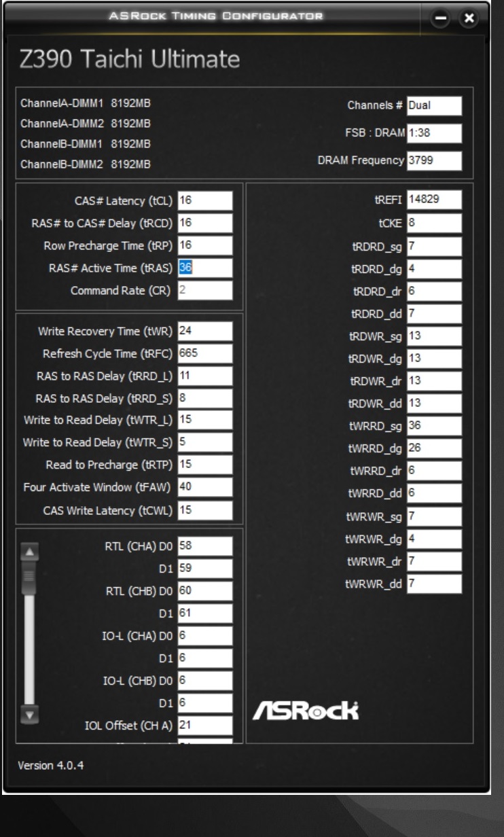Viewport: 504px width, 837px height.
Task: Click the Command Rate (CR) field
Action: pyautogui.click(x=205, y=290)
